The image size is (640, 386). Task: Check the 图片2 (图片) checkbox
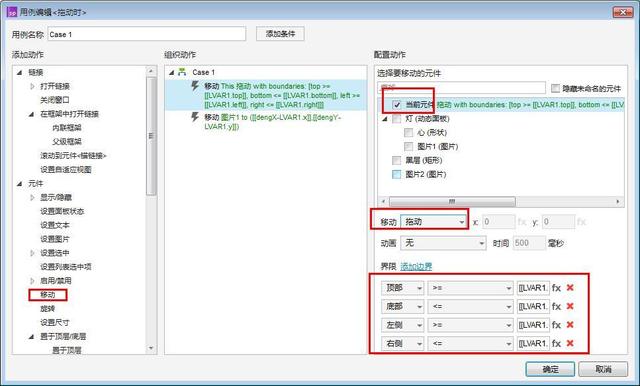tap(396, 174)
